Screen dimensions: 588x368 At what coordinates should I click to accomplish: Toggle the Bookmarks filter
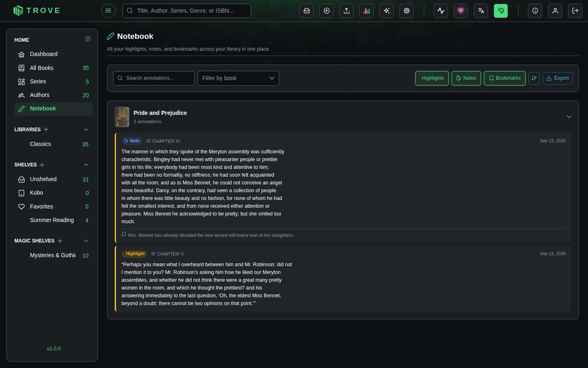pyautogui.click(x=505, y=78)
